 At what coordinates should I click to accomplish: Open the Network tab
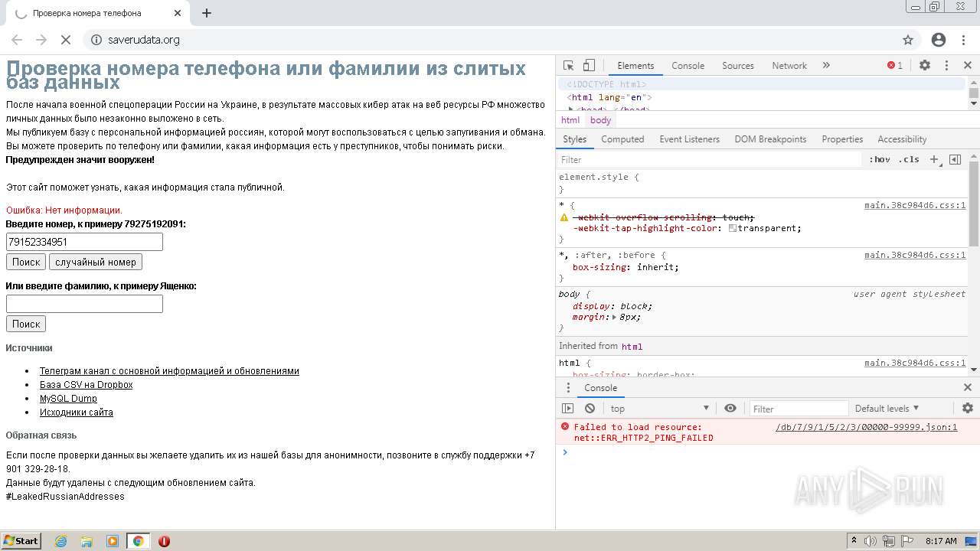click(x=789, y=66)
